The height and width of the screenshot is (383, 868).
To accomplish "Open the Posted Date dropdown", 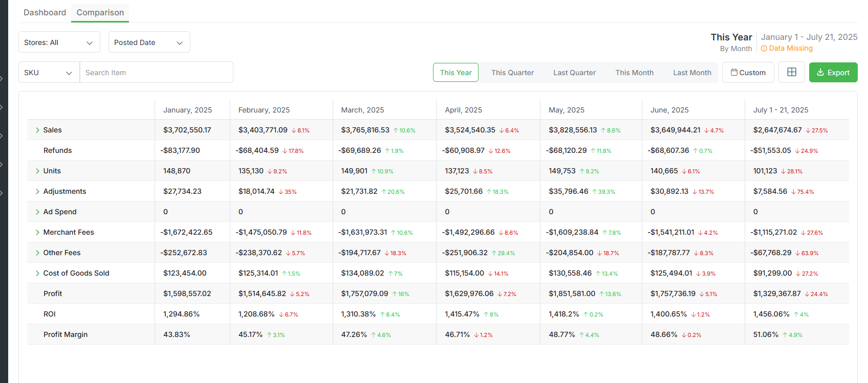I will tap(149, 42).
